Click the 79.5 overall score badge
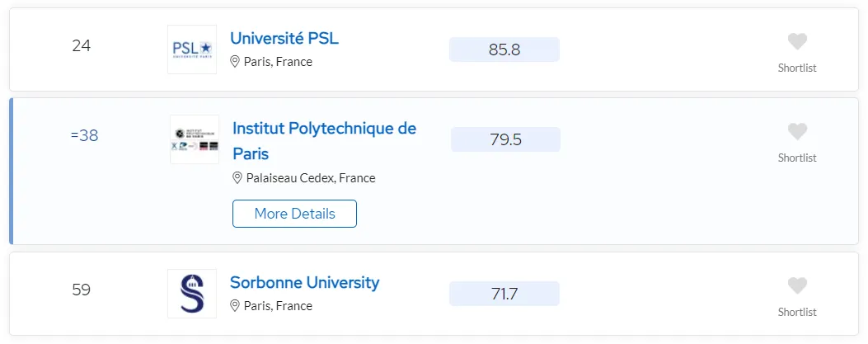Viewport: 868px width, 344px height. click(x=505, y=139)
